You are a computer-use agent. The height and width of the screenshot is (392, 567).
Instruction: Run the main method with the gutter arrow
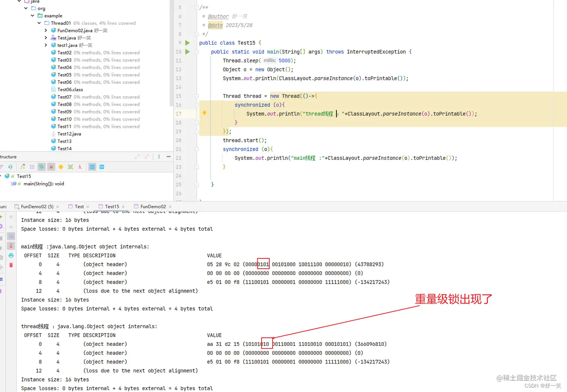coord(187,52)
